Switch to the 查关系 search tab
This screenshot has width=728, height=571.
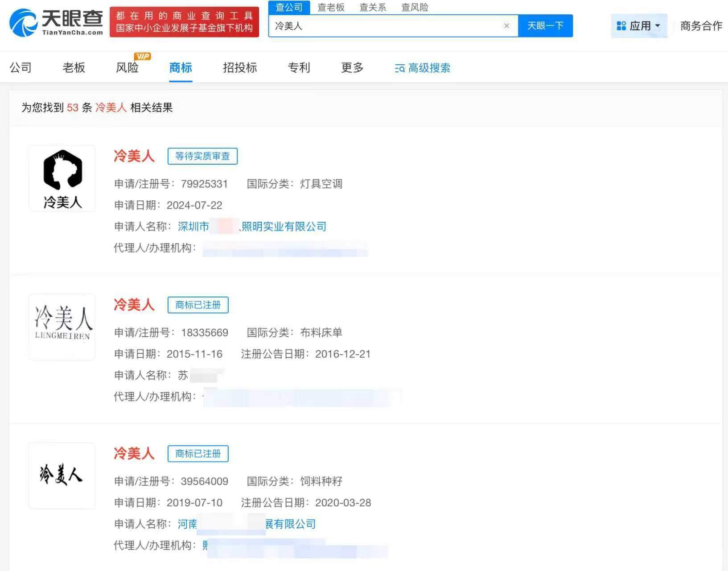pos(373,7)
